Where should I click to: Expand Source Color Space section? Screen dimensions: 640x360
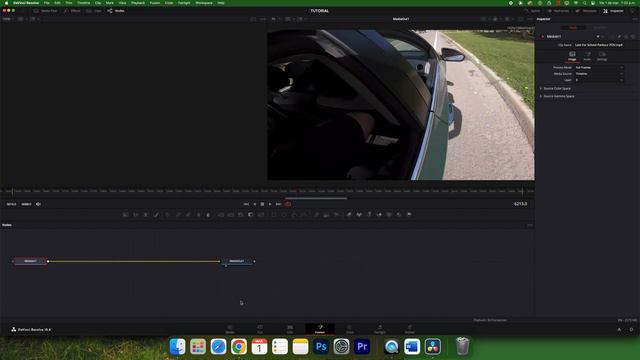(x=557, y=89)
